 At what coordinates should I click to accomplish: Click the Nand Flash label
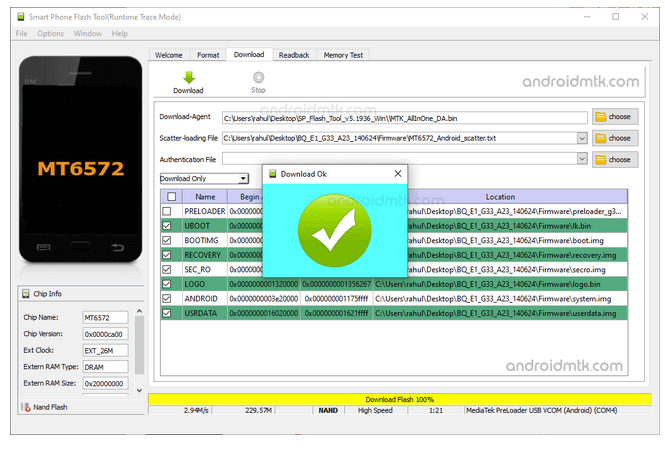click(x=50, y=407)
